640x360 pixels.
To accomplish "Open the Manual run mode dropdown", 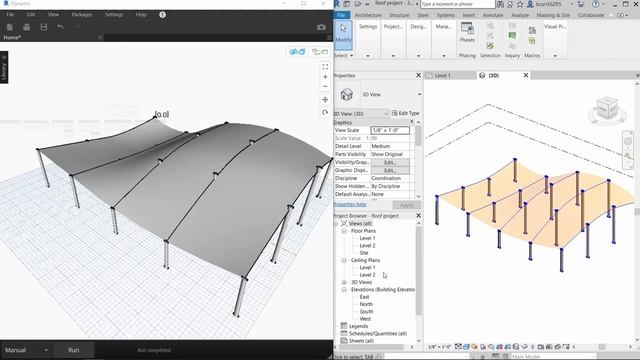I will point(26,350).
